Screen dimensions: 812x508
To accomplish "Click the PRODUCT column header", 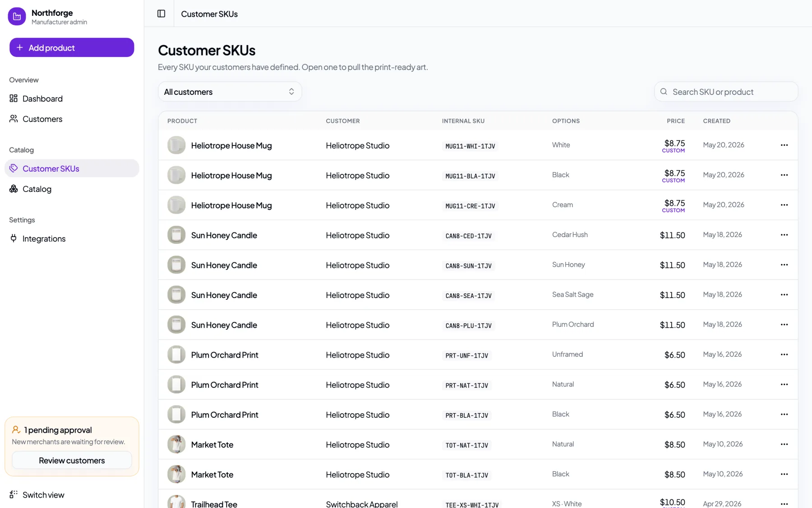I will (182, 121).
